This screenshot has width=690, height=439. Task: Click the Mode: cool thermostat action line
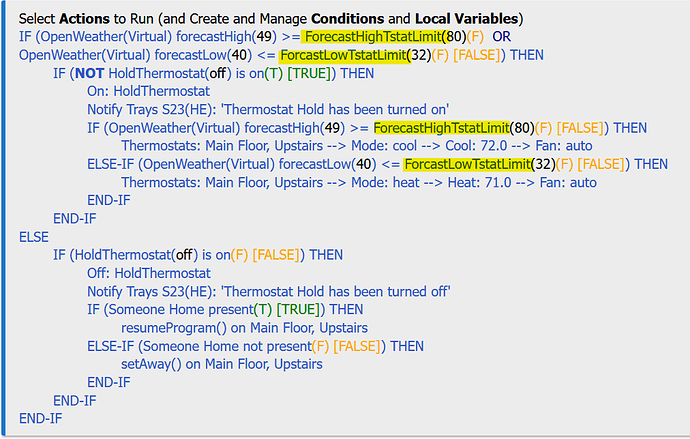coord(357,146)
